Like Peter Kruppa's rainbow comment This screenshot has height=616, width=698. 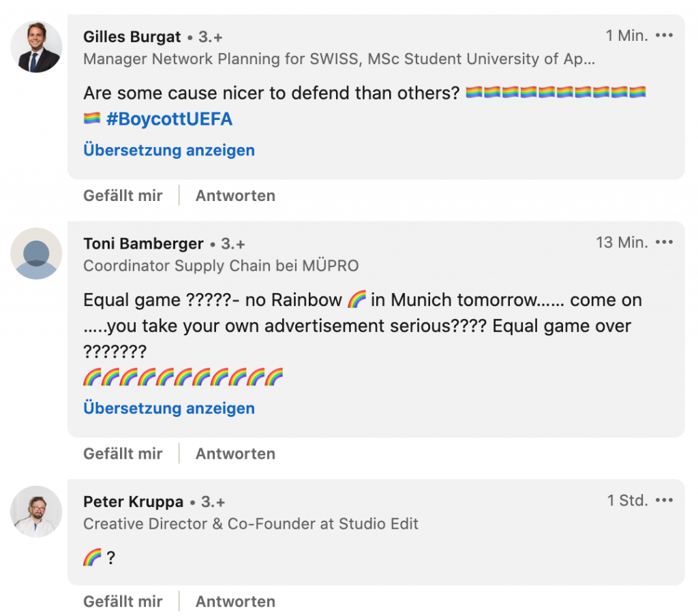coord(123,602)
